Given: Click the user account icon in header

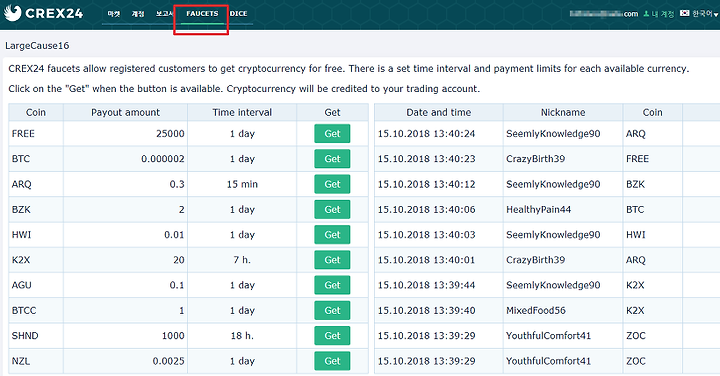Looking at the screenshot, I should point(646,14).
